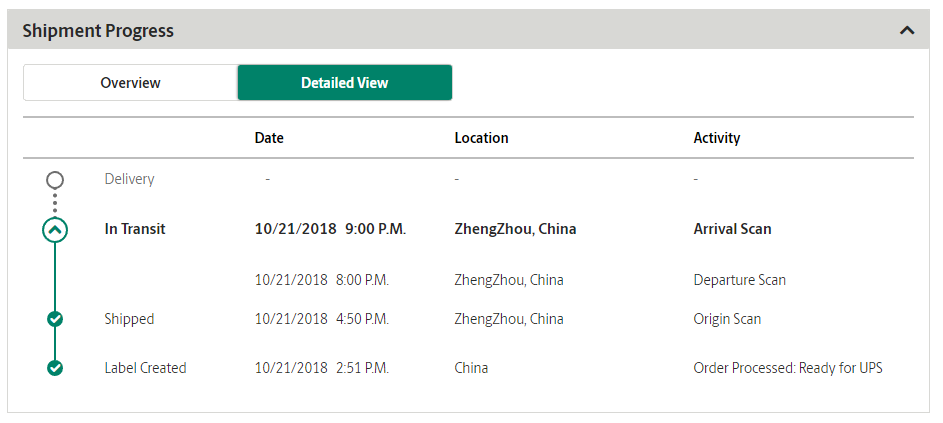943x423 pixels.
Task: Collapse the In Transit circle chevron icon
Action: (55, 229)
